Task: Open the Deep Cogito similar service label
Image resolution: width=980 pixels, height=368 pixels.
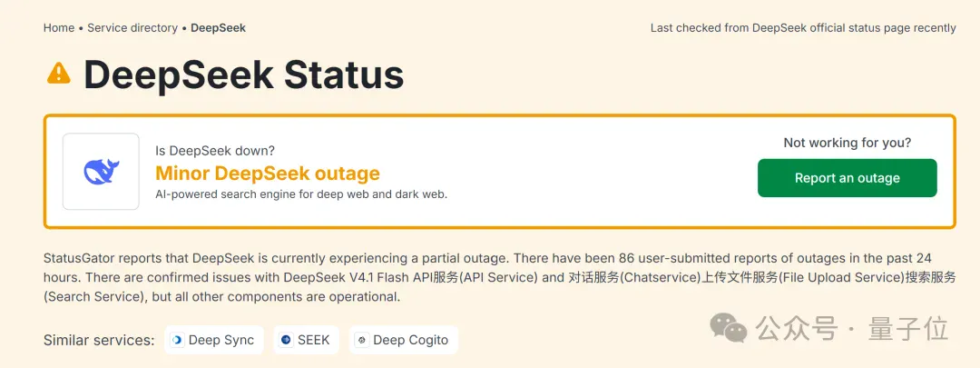Action: click(411, 341)
